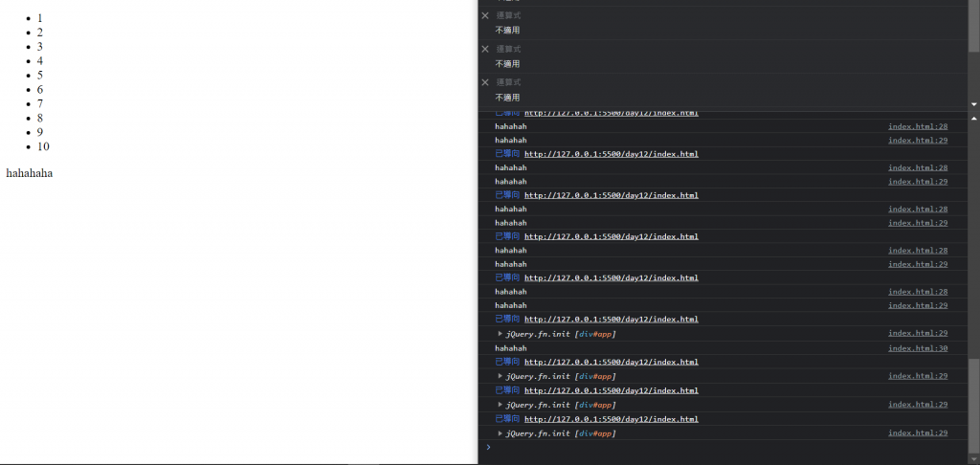Click list item 10 on the page
The height and width of the screenshot is (465, 980).
tap(43, 147)
